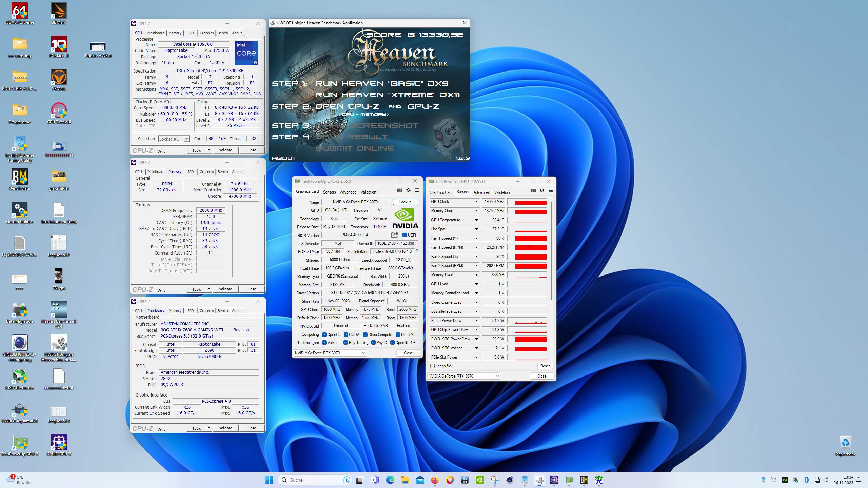868x488 pixels.
Task: Open Intel Extreme Tuning Utility icon
Action: click(x=19, y=149)
